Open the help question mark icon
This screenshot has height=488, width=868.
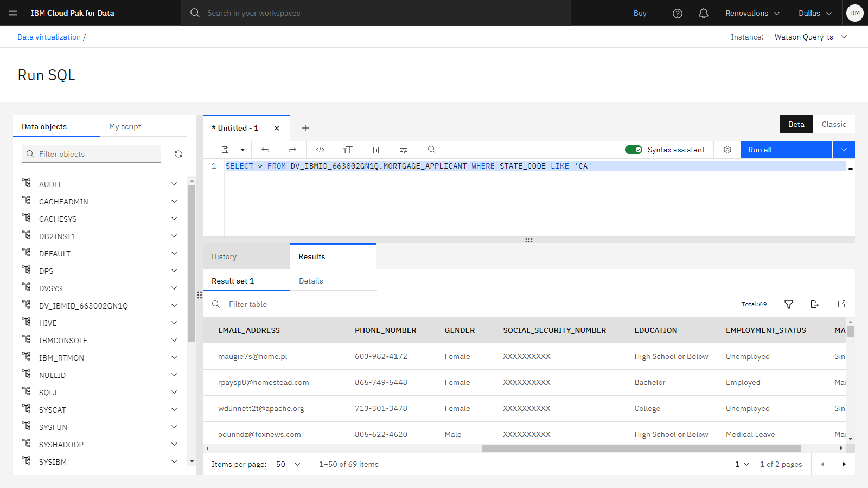point(678,13)
